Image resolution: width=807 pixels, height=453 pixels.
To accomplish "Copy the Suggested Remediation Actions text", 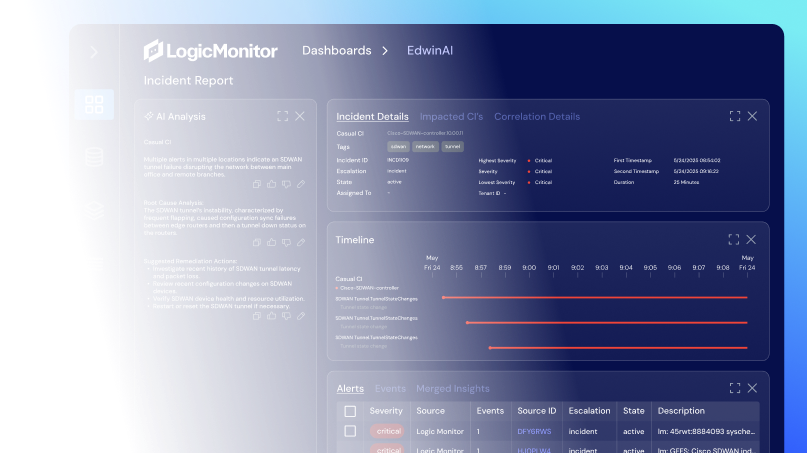I will 257,316.
